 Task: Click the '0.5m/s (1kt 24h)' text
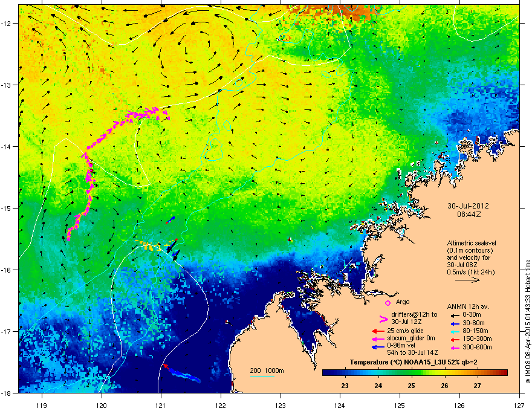[470, 273]
